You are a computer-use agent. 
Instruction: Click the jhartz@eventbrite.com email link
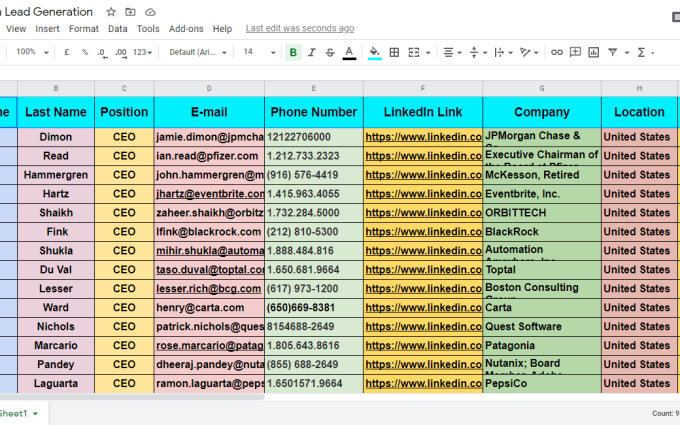point(210,194)
